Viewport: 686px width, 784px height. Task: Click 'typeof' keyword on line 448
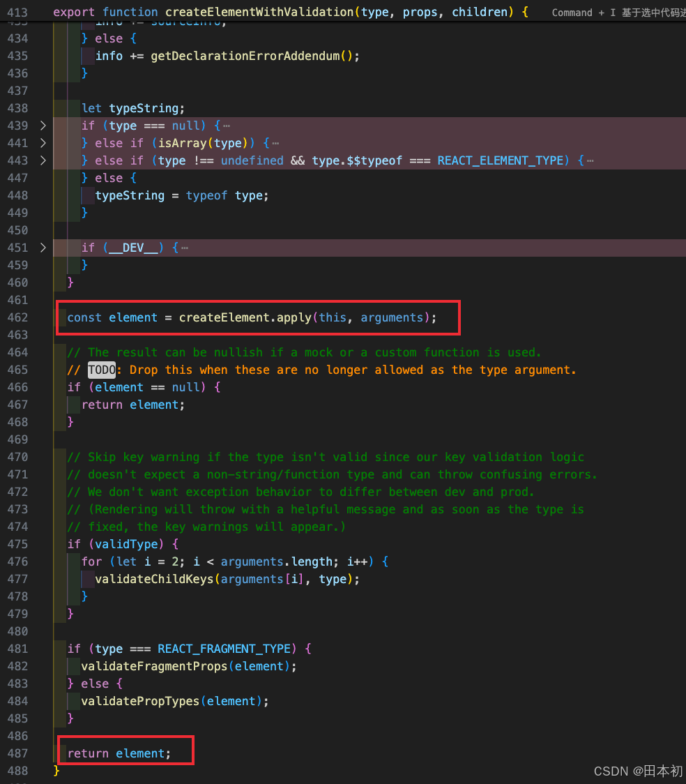pyautogui.click(x=206, y=195)
